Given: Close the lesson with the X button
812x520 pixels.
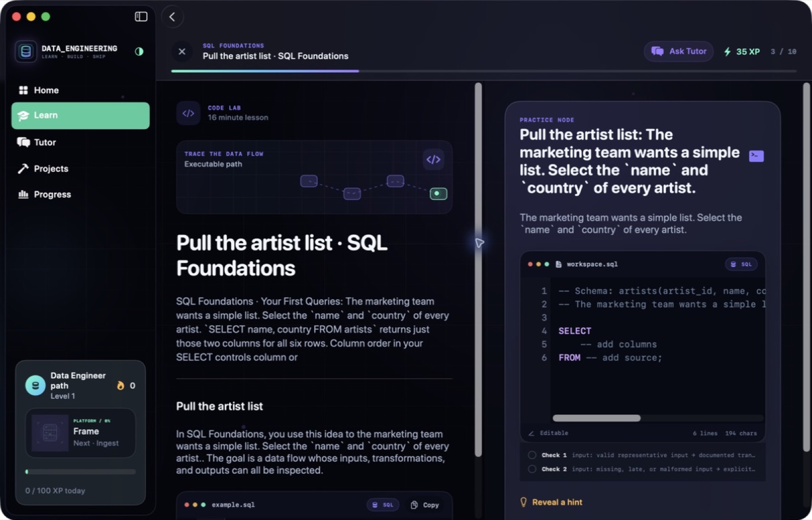Looking at the screenshot, I should click(182, 51).
